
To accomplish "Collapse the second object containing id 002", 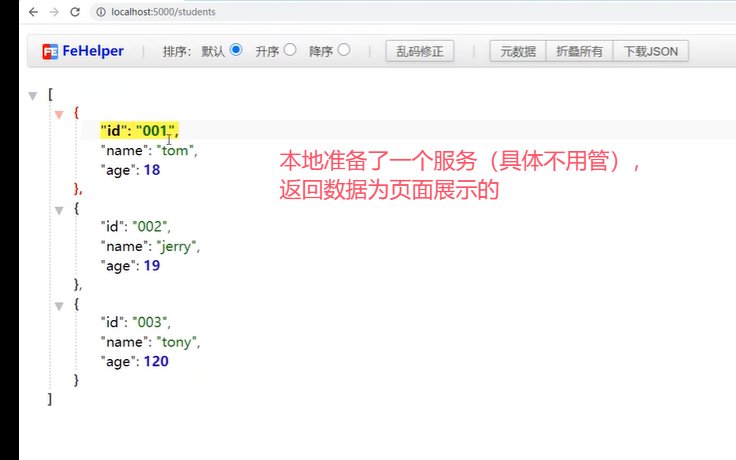I will tap(59, 210).
